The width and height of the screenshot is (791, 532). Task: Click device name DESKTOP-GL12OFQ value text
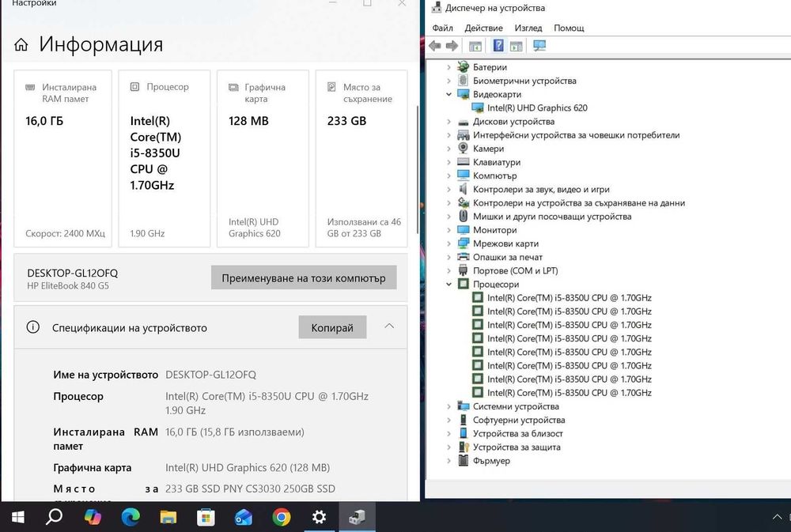click(211, 375)
